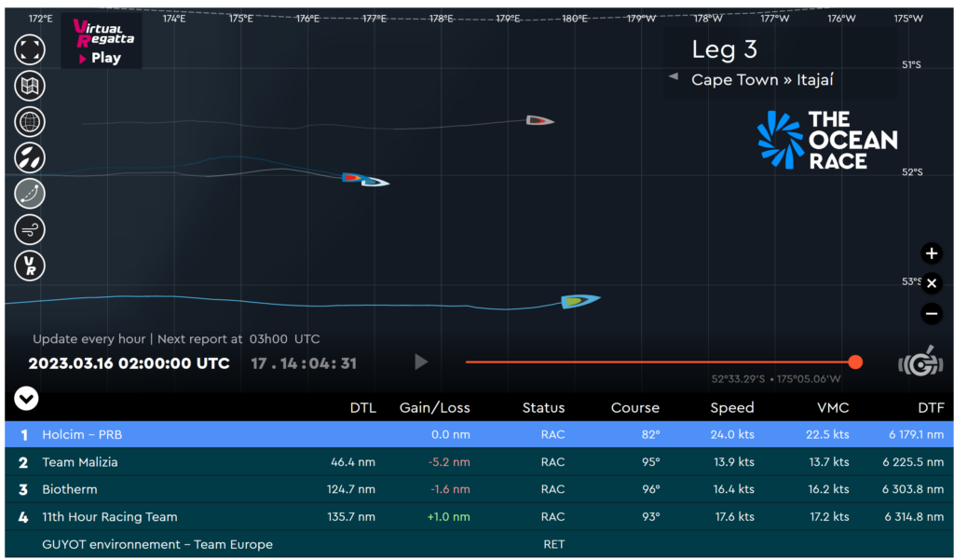Click the DTF column header
The width and height of the screenshot is (954, 560).
click(931, 408)
